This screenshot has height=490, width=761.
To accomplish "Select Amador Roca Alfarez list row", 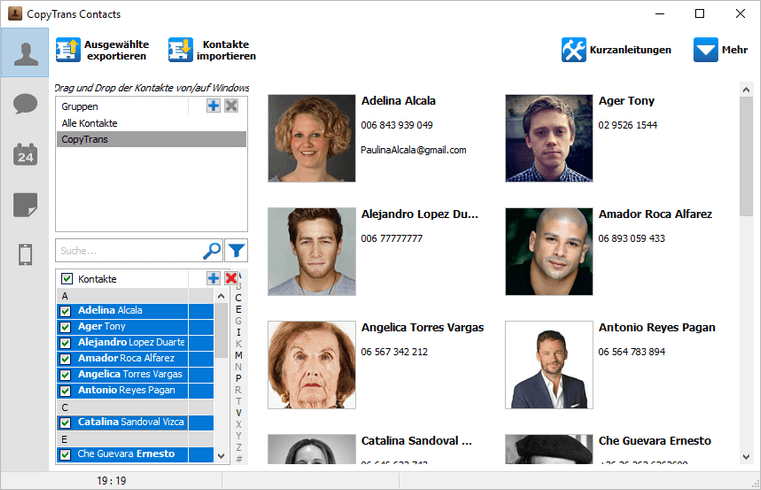I will point(135,359).
